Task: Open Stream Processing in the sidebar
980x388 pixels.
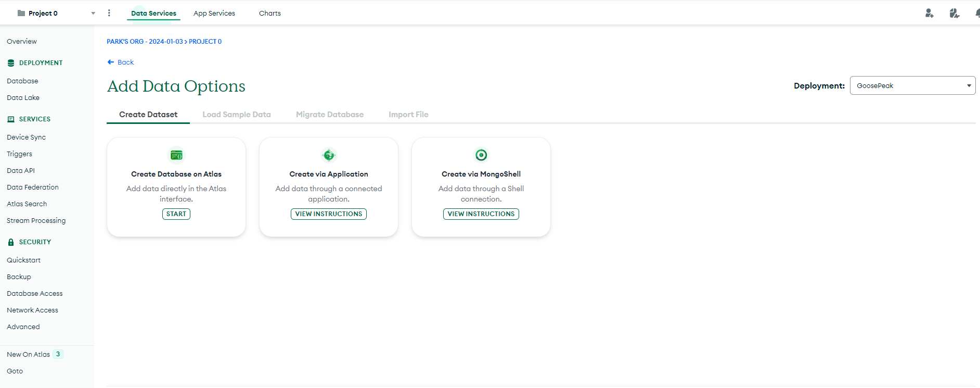Action: (36, 221)
